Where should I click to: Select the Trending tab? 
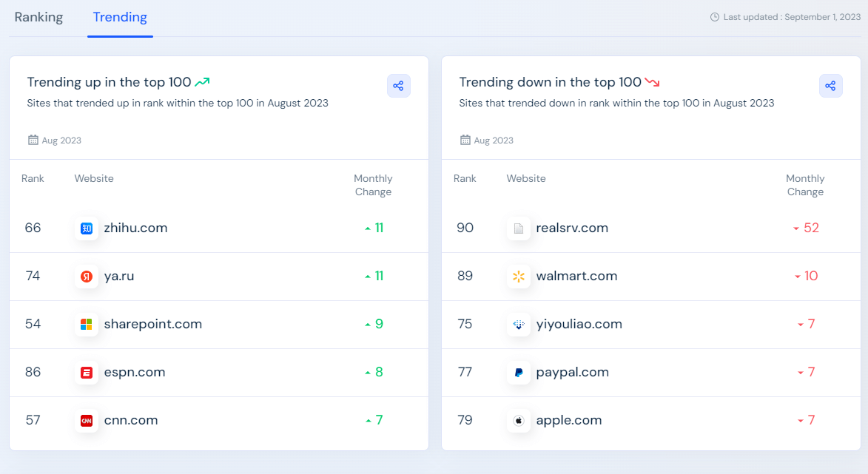tap(120, 16)
